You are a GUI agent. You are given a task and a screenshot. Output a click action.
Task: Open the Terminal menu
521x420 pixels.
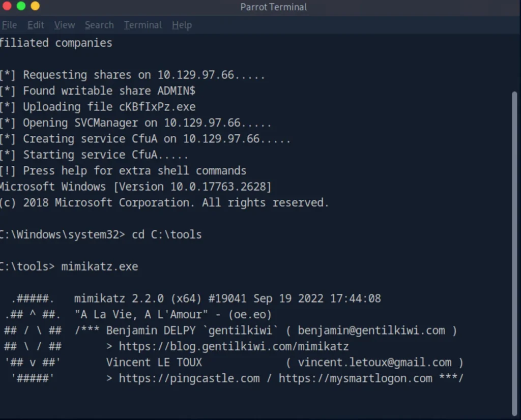pyautogui.click(x=143, y=25)
